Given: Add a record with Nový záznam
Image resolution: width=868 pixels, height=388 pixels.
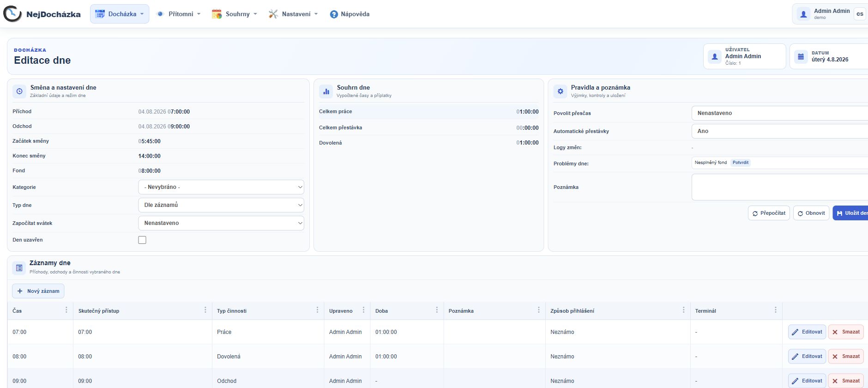Looking at the screenshot, I should [x=38, y=291].
